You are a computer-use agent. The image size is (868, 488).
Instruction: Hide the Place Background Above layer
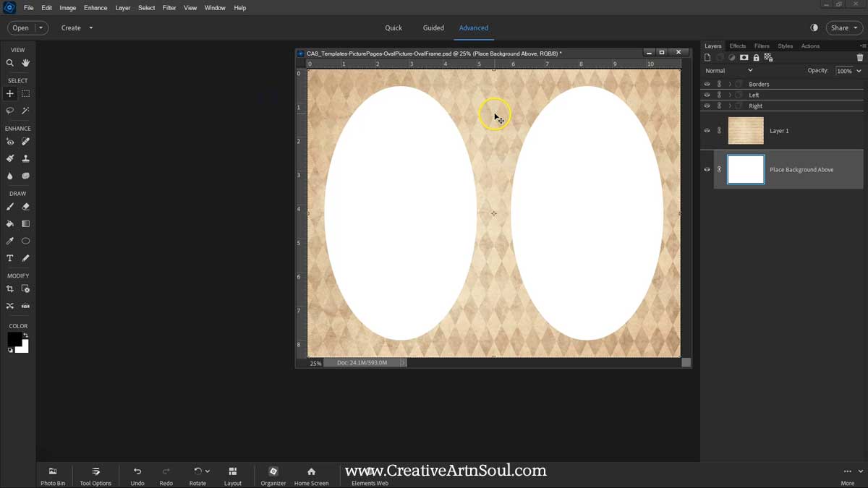tap(707, 170)
